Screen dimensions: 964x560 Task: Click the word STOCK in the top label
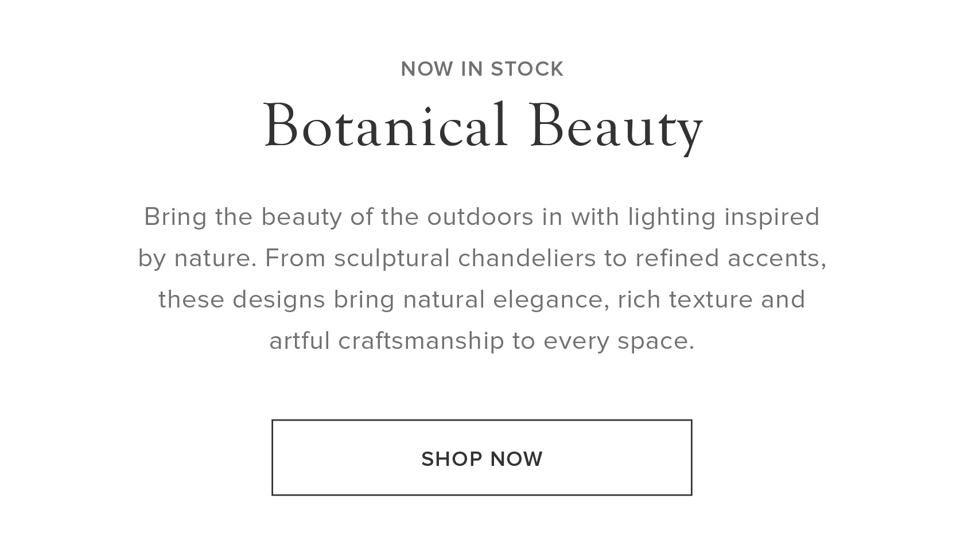pos(527,69)
